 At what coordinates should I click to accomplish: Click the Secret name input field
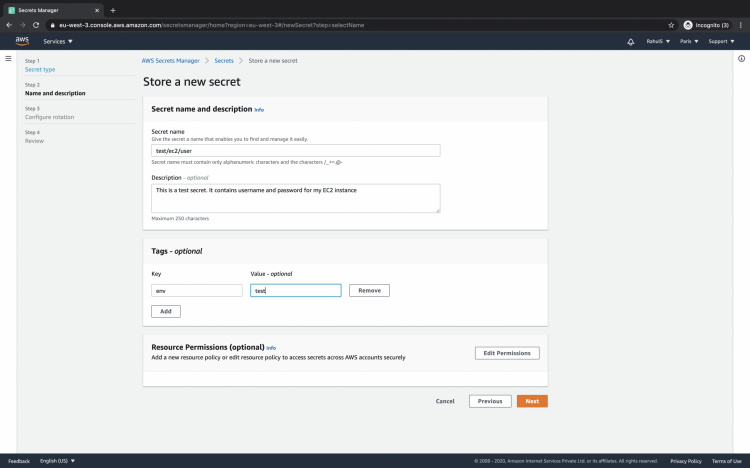pos(295,150)
